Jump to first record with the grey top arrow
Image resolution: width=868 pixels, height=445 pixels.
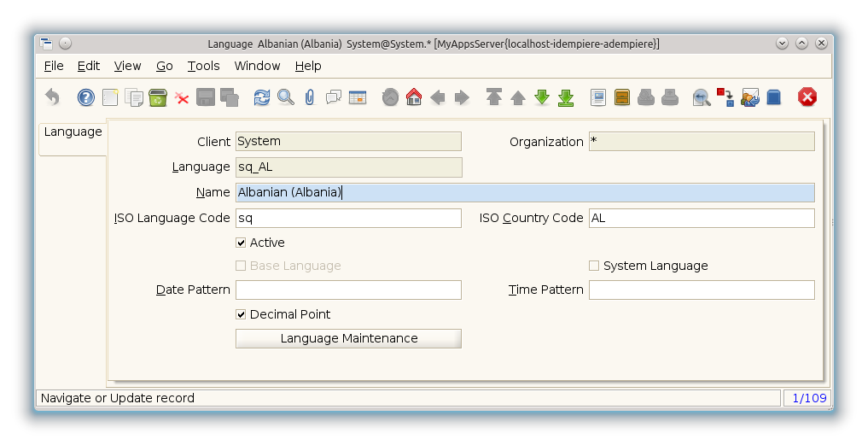point(494,97)
